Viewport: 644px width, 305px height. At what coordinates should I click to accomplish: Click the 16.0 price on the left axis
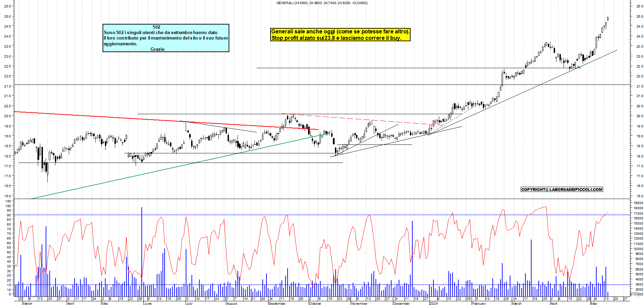pos(7,196)
